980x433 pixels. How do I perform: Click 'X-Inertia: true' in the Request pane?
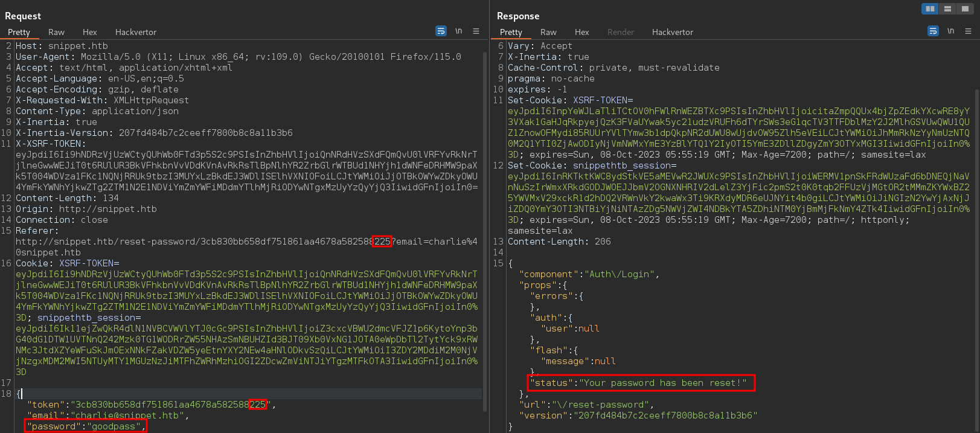pyautogui.click(x=56, y=122)
